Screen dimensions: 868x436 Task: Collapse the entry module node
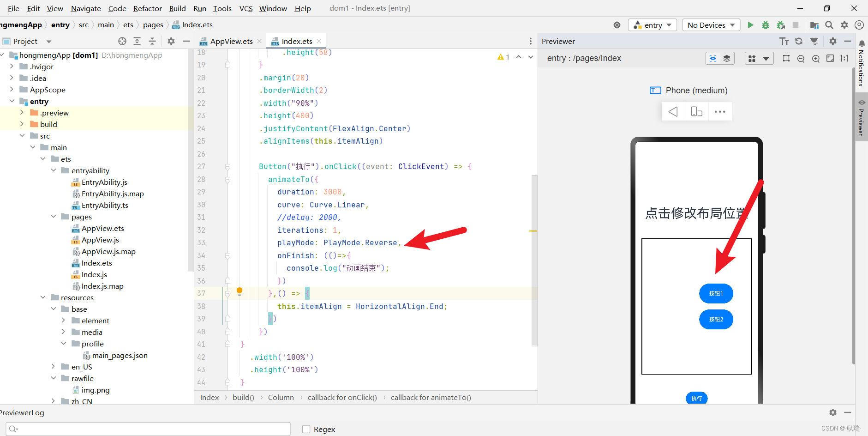click(x=12, y=101)
